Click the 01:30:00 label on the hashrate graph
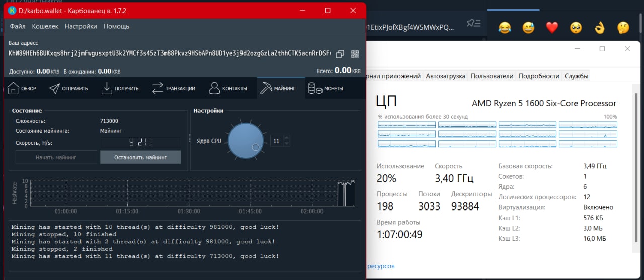644x280 pixels. tap(189, 211)
